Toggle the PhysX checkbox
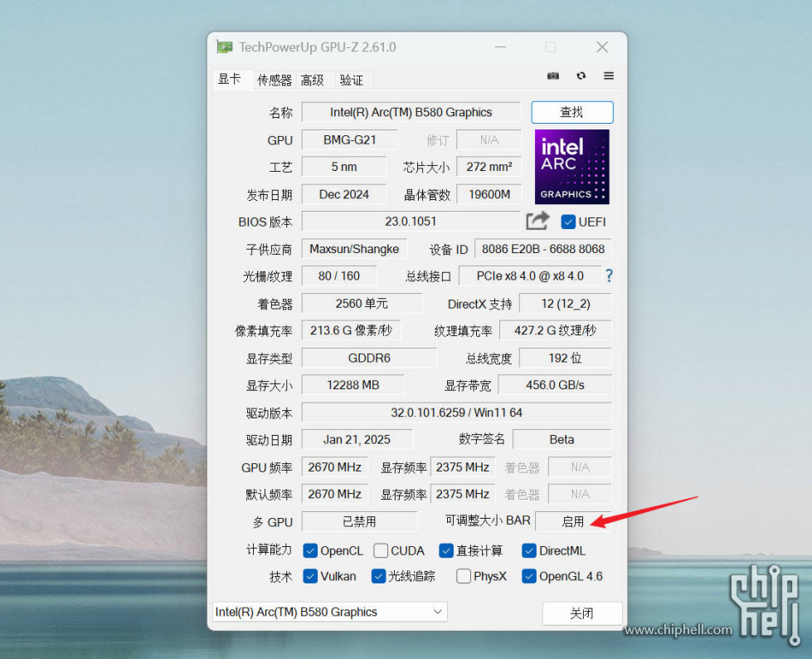This screenshot has width=812, height=659. click(x=464, y=576)
